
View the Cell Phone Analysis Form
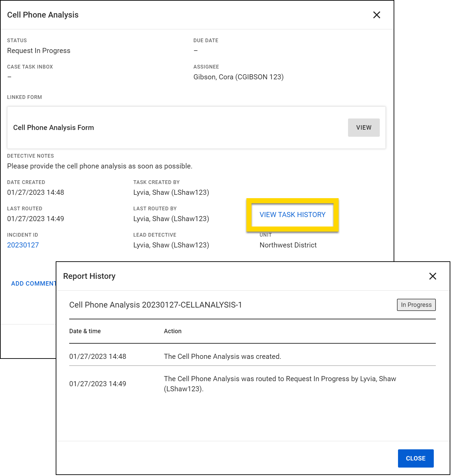pos(364,128)
